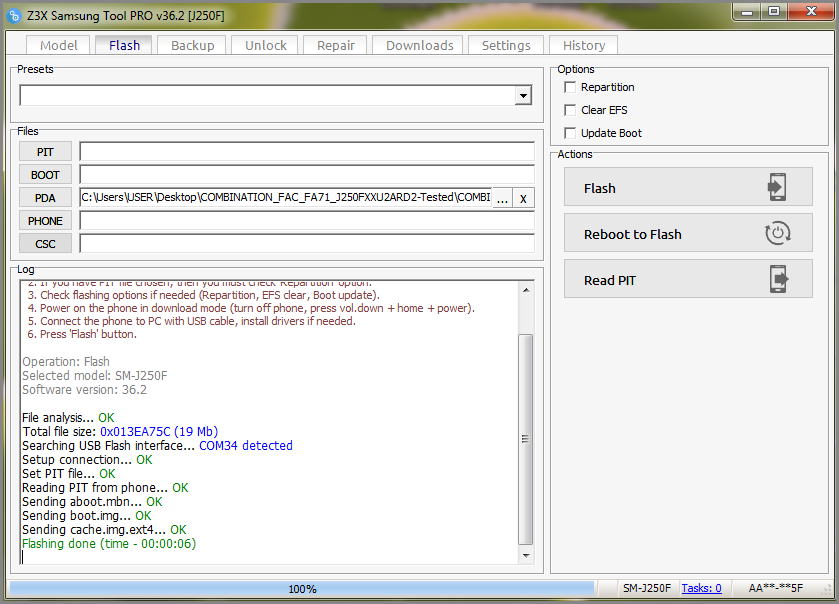Click the PHONE file button

click(x=45, y=221)
